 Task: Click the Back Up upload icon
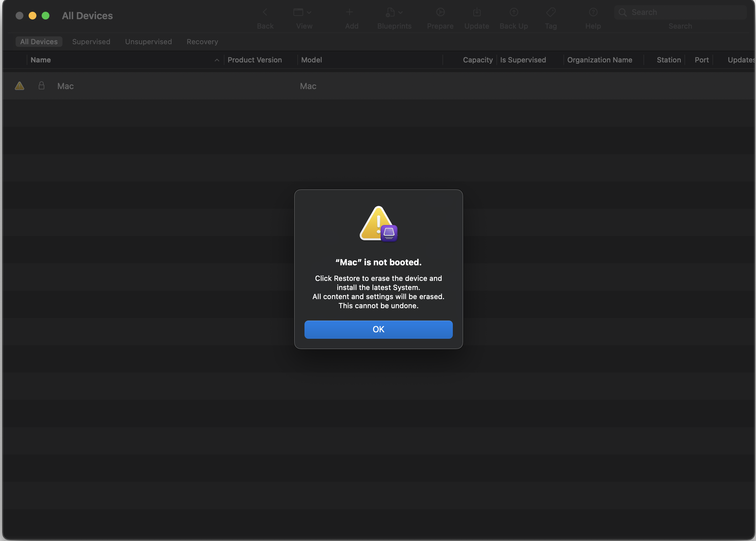[514, 13]
